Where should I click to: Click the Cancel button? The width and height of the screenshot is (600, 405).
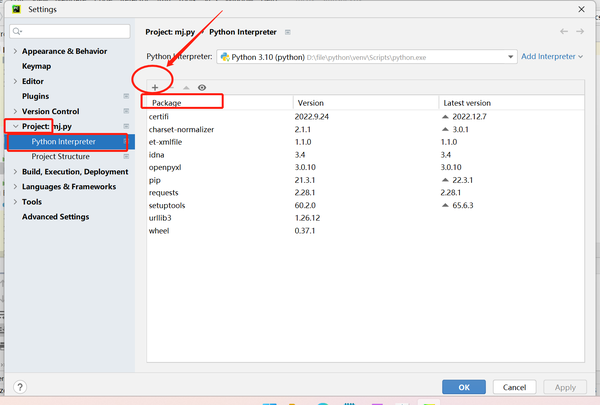[x=514, y=387]
